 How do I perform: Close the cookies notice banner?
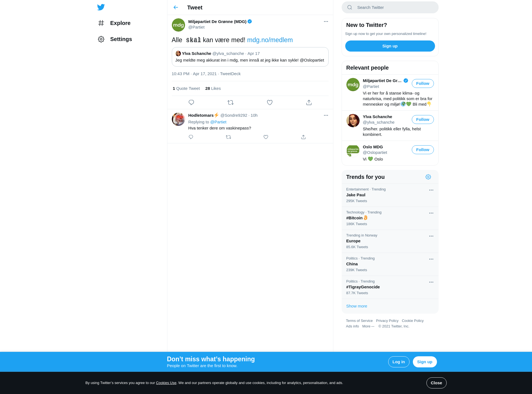[436, 383]
